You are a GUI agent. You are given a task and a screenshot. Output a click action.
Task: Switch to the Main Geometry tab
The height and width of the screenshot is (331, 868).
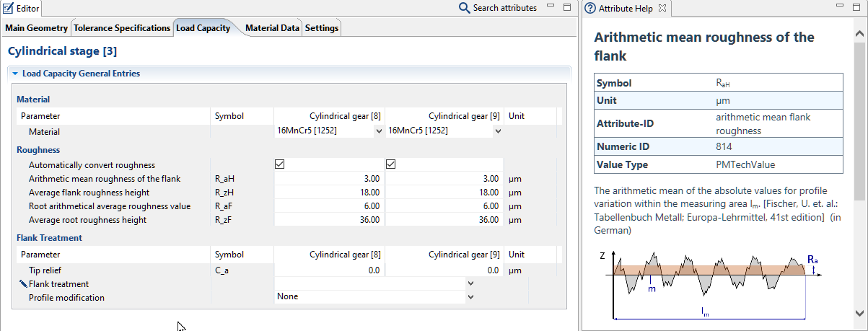(x=36, y=28)
